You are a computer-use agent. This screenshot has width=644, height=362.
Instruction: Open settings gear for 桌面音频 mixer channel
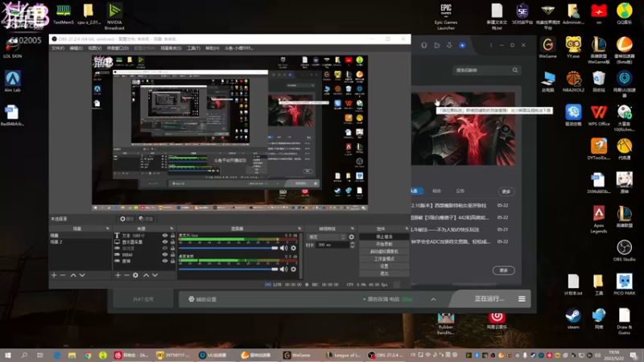pos(293,269)
